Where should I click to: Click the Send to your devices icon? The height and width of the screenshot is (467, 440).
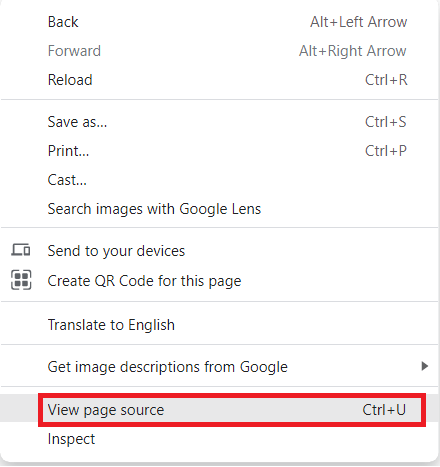click(21, 250)
